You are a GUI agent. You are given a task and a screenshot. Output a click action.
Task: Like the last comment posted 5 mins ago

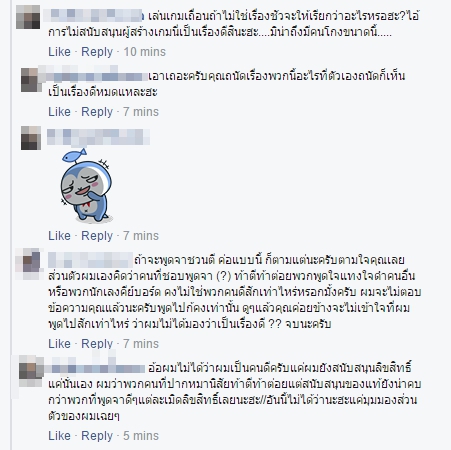(59, 436)
